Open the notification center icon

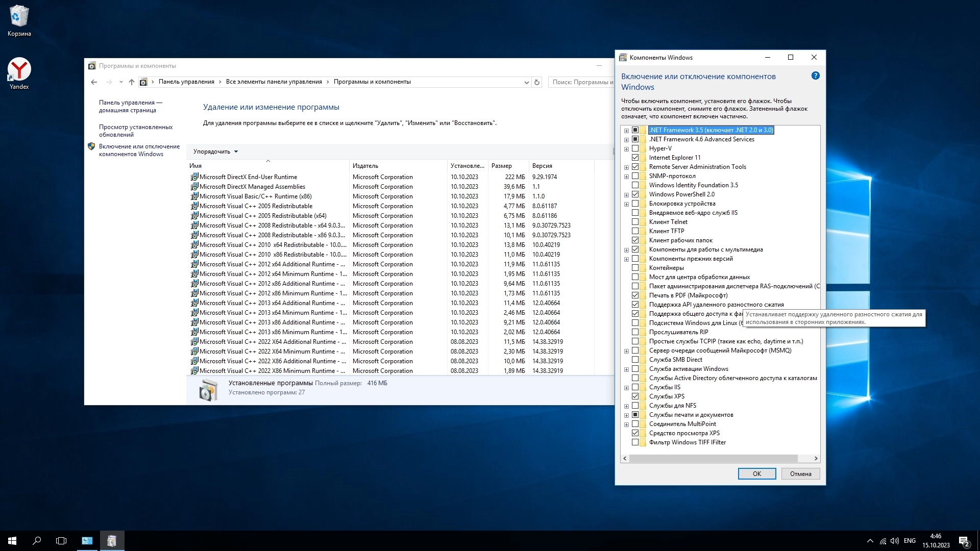point(964,541)
